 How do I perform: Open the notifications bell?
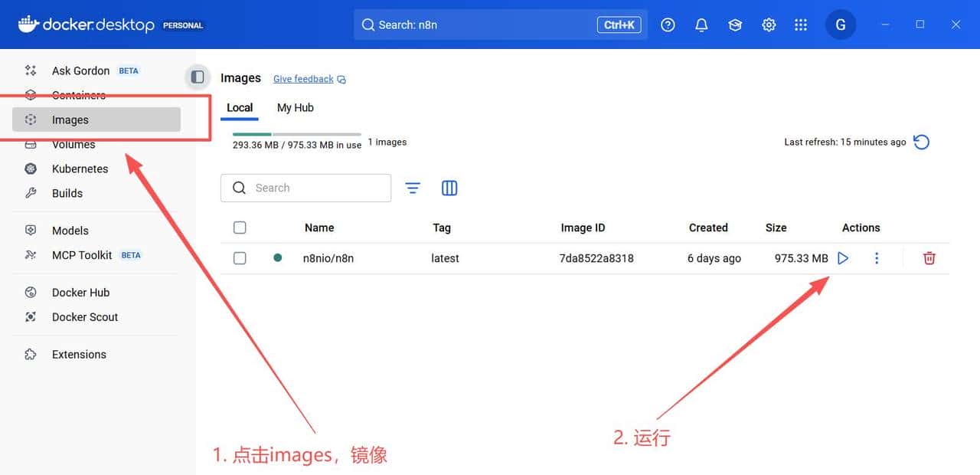click(x=701, y=24)
